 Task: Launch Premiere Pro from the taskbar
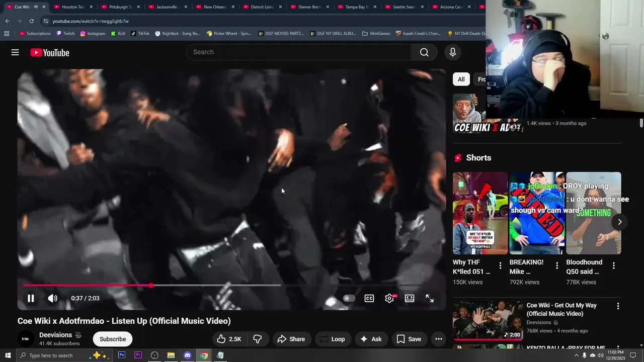tap(138, 355)
